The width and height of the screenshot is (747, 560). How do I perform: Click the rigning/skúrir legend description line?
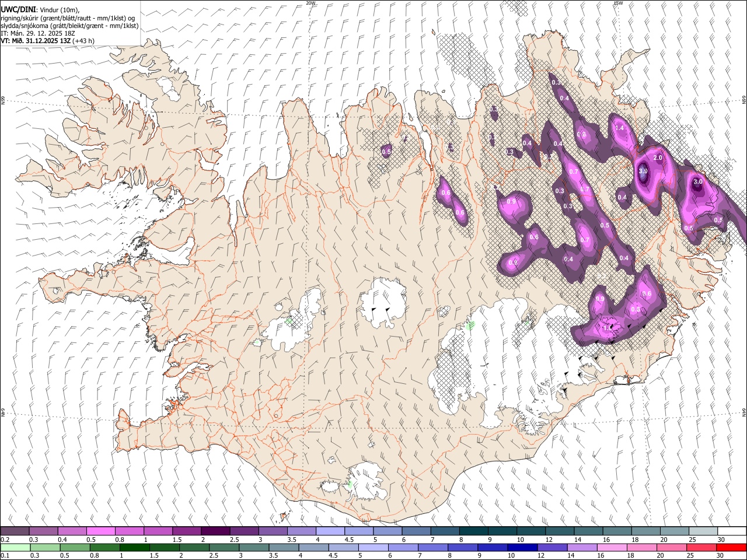pyautogui.click(x=67, y=18)
